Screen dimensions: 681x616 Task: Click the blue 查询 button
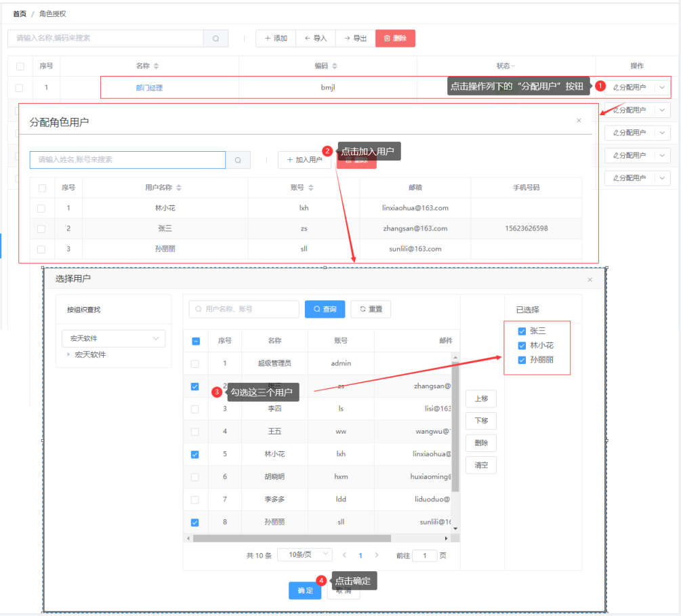tap(325, 309)
